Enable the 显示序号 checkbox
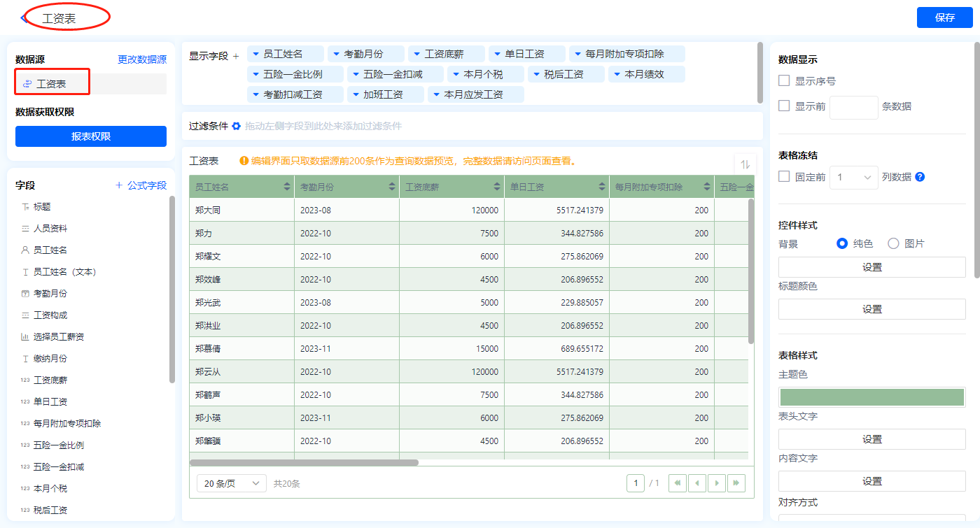 [784, 81]
